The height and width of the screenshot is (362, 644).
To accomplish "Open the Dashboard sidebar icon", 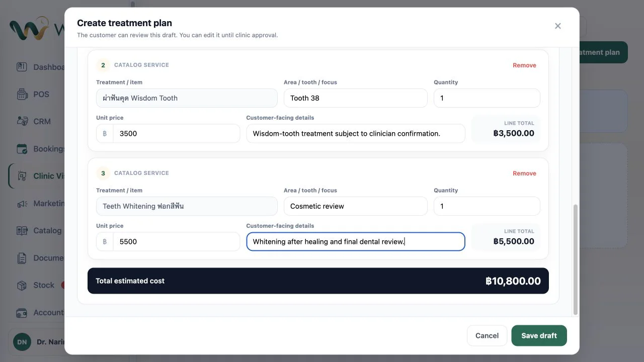I will point(22,67).
